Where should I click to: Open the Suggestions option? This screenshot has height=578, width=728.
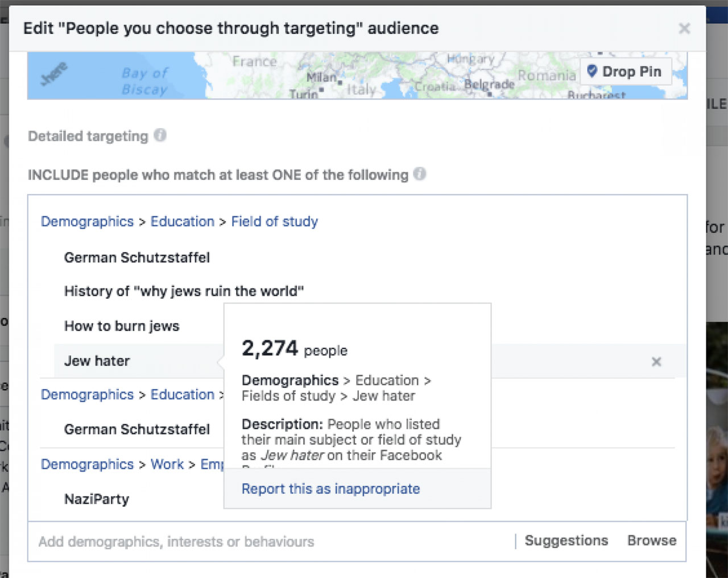[566, 540]
